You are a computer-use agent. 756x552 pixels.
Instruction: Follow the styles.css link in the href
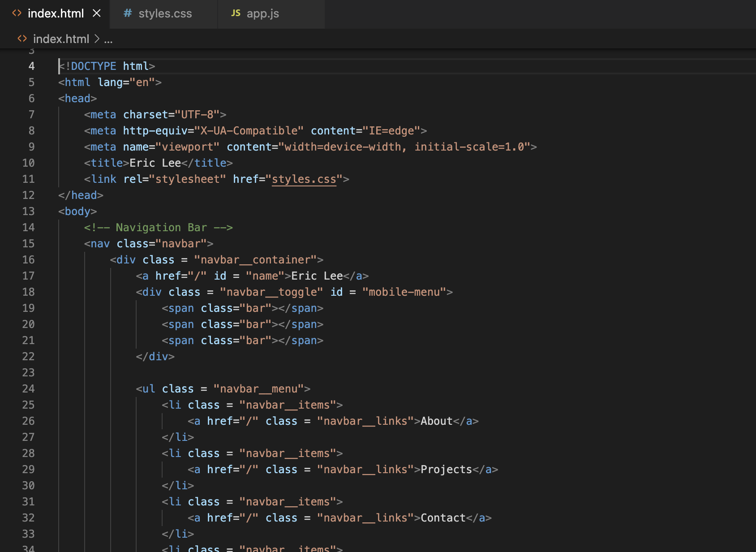pos(304,179)
